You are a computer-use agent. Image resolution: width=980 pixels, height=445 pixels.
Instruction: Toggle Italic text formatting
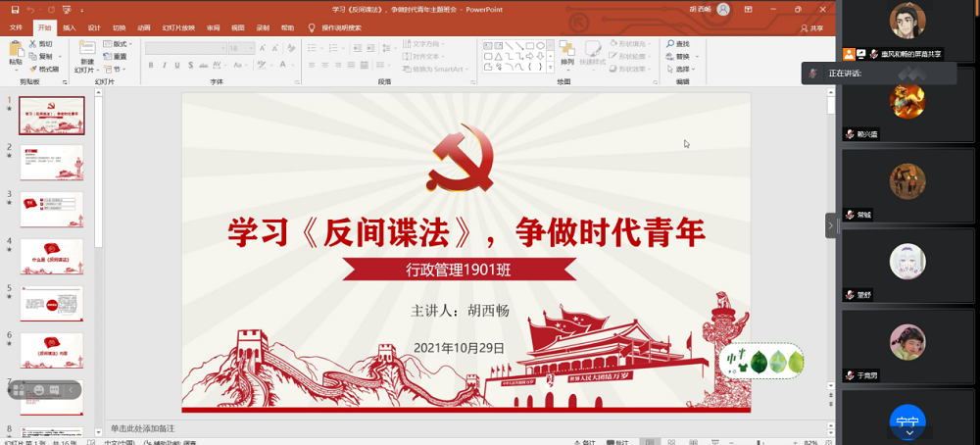[x=165, y=66]
